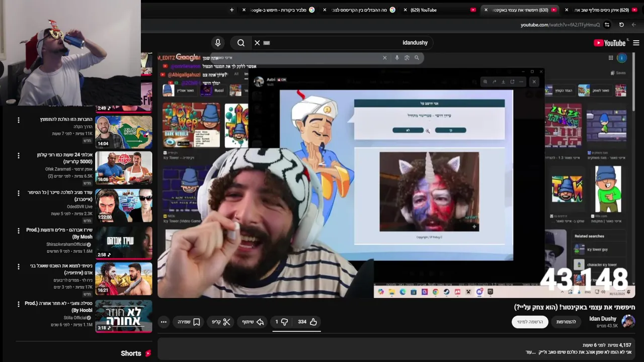Screen dimensions: 644x362
Task: Open a new browser tab with plus
Action: click(x=232, y=10)
